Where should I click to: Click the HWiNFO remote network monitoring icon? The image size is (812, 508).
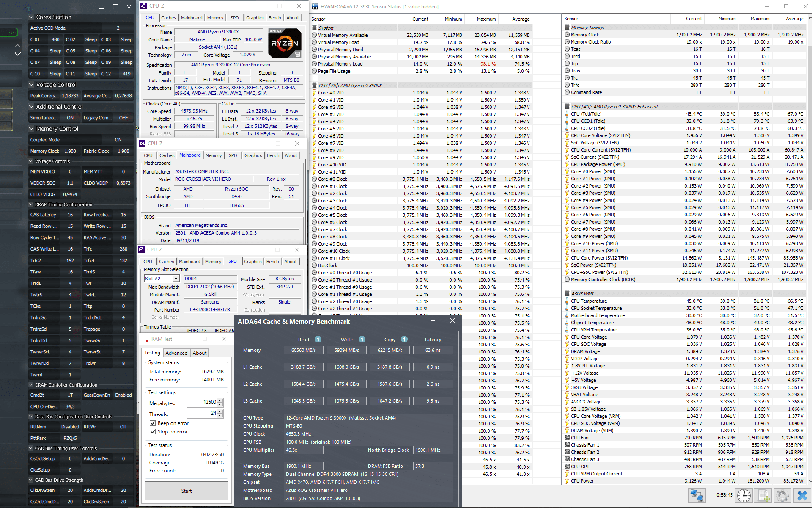(697, 495)
